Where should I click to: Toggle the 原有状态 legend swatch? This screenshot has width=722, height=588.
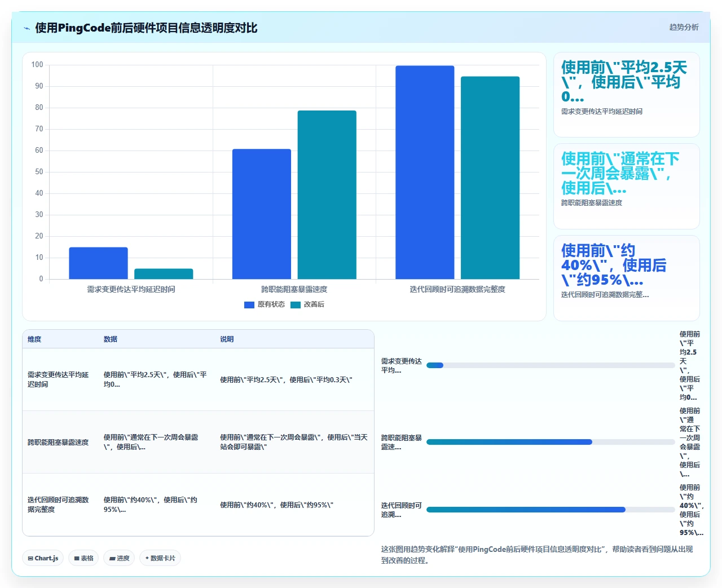249,305
